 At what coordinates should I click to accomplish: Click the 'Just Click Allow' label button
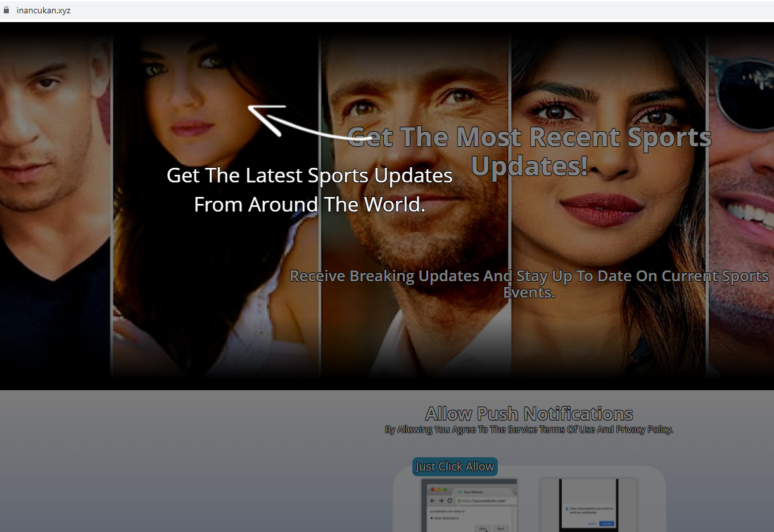point(455,467)
